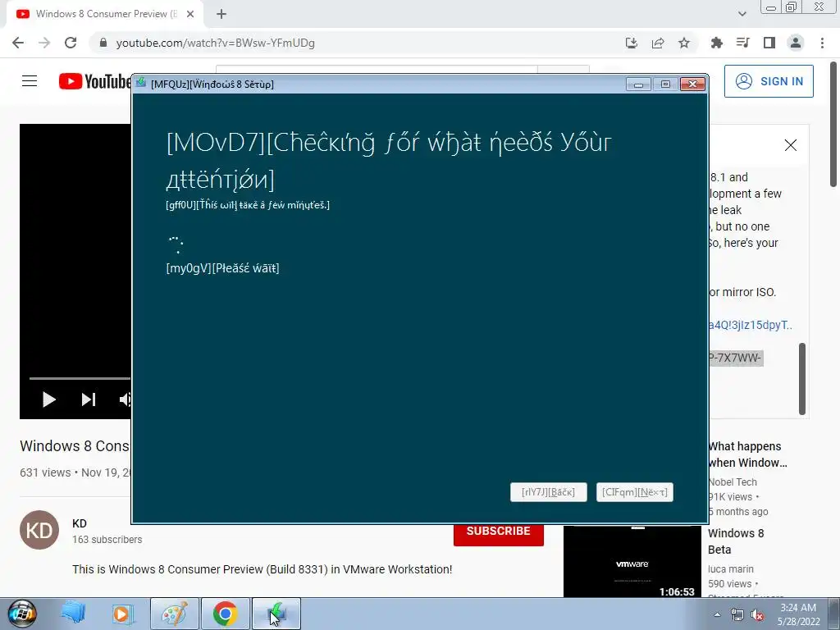Image resolution: width=840 pixels, height=630 pixels.
Task: Click the SIGN IN button on YouTube
Action: coord(769,81)
